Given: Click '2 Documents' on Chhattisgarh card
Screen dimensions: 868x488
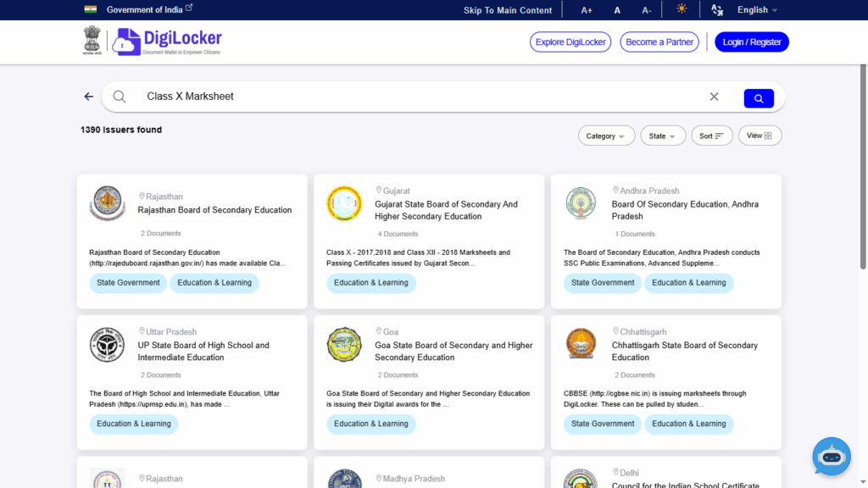Looking at the screenshot, I should coord(634,375).
